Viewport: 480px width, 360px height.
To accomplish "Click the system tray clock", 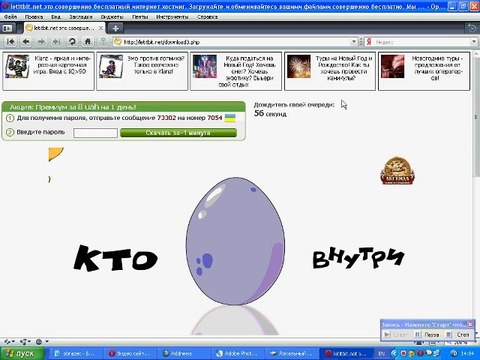I will click(x=468, y=353).
